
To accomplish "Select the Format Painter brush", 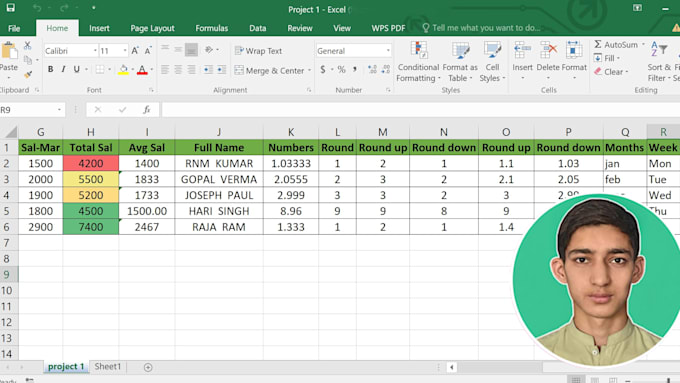I will click(x=28, y=74).
